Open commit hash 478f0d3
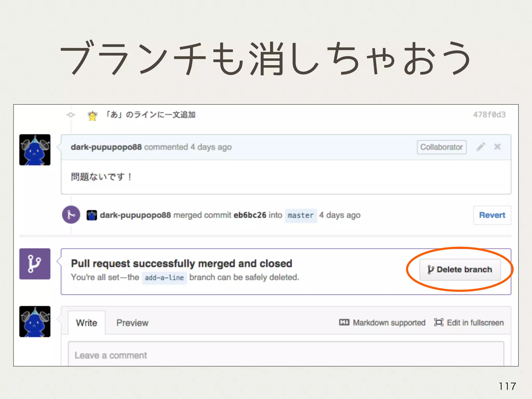The image size is (532, 399). pos(489,115)
